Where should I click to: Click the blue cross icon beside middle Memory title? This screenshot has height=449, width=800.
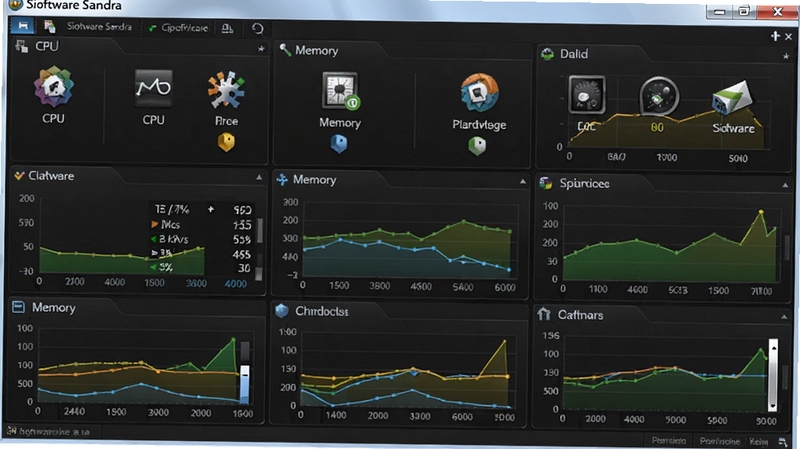(x=282, y=180)
